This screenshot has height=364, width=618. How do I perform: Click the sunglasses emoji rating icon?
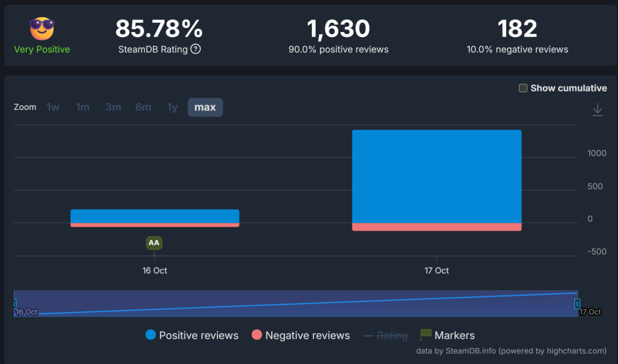click(42, 29)
